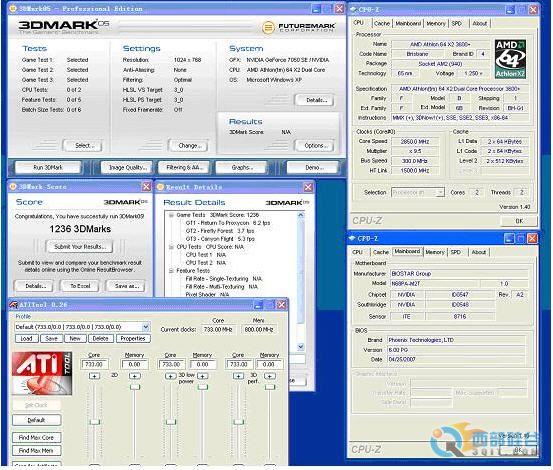Click Result Details window title icon
This screenshot has width=553, height=470.
pos(160,187)
